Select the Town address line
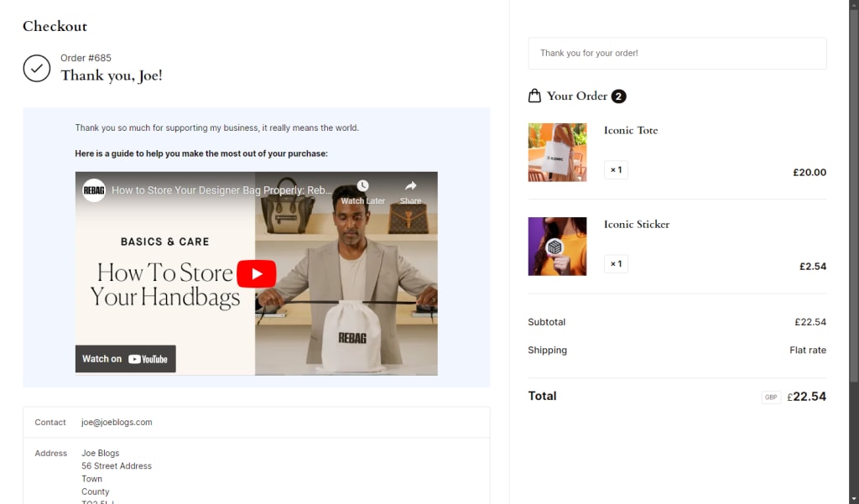 click(x=91, y=479)
